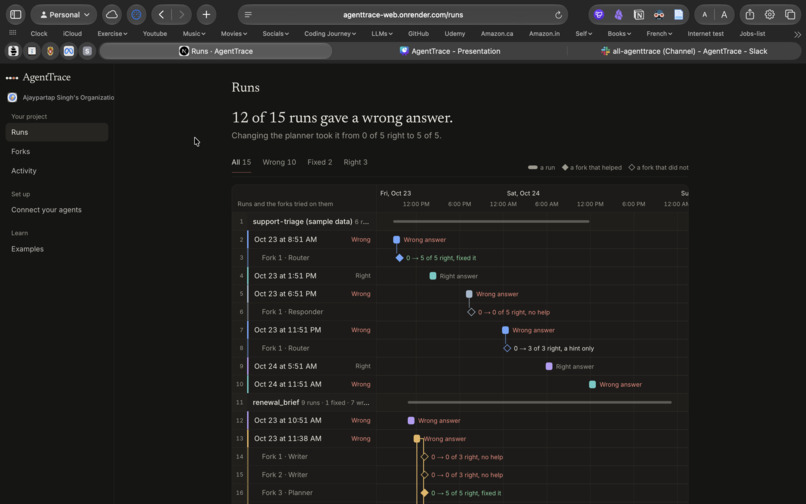Image resolution: width=806 pixels, height=504 pixels.
Task: Open a new tab with plus
Action: click(206, 14)
